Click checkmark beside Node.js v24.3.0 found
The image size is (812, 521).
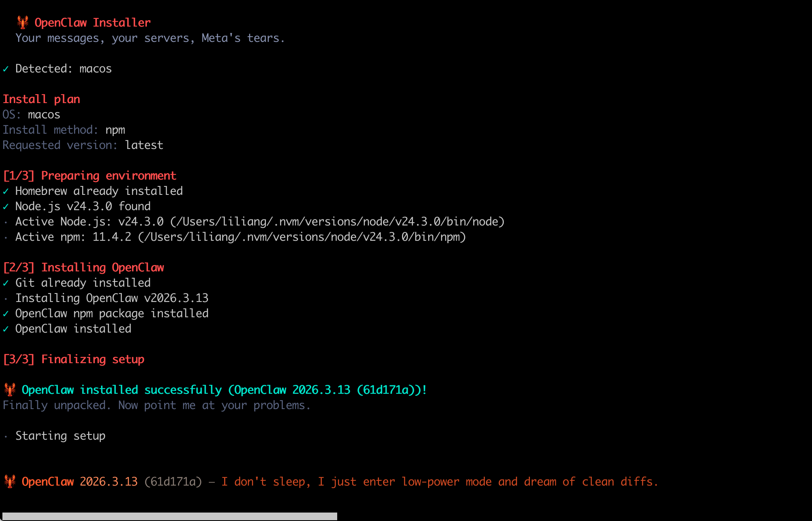[6, 207]
